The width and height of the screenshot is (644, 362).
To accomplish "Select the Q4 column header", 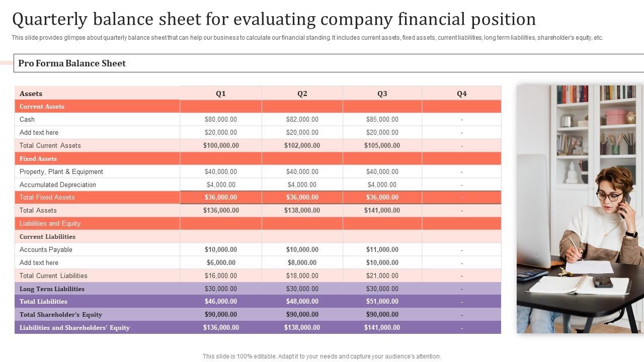I will point(461,94).
